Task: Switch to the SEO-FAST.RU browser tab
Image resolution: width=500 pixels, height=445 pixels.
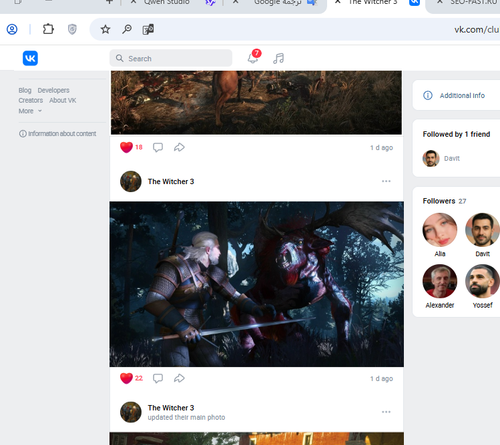Action: tap(463, 3)
